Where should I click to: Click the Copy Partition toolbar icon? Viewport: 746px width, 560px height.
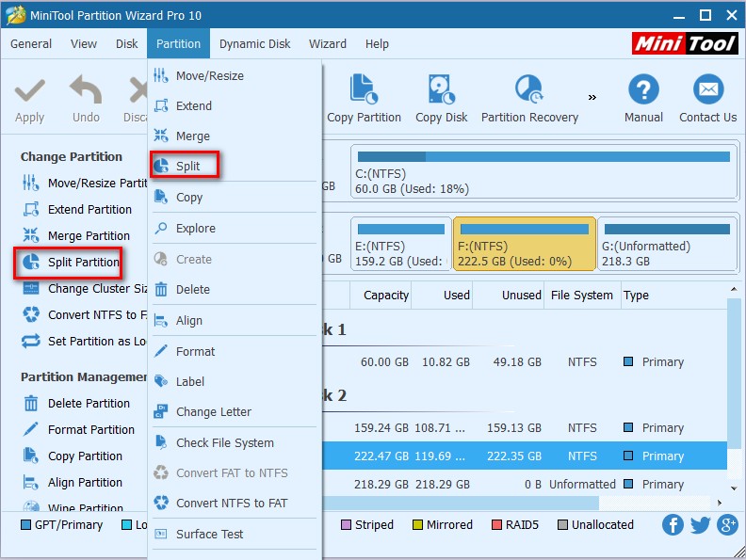pyautogui.click(x=364, y=88)
